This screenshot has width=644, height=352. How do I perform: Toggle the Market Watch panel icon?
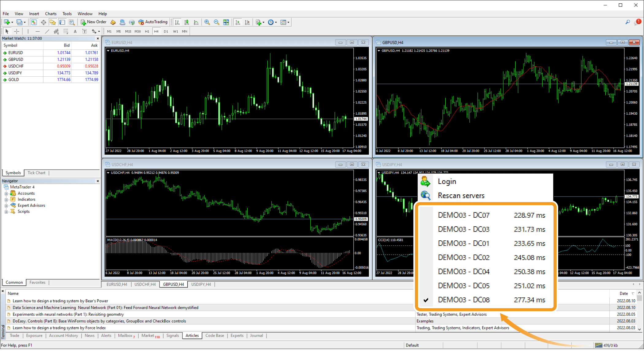[x=34, y=22]
